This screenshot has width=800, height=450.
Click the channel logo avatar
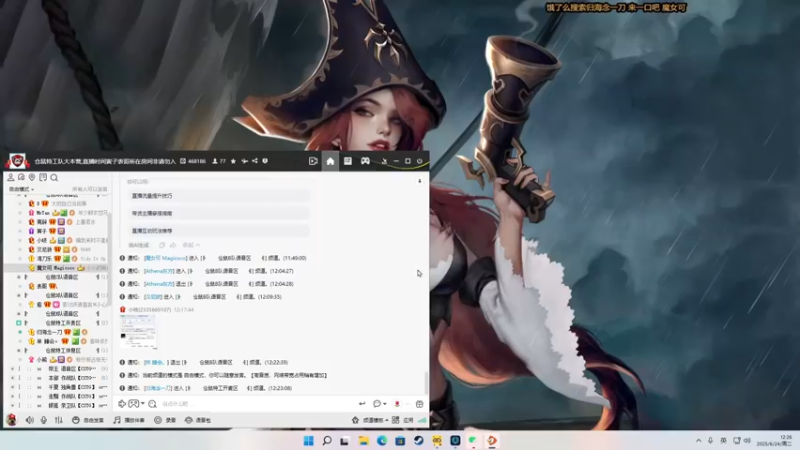point(18,161)
